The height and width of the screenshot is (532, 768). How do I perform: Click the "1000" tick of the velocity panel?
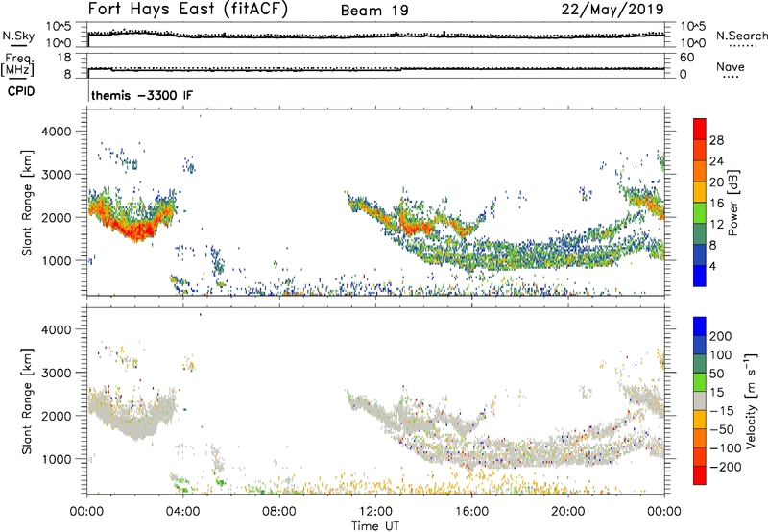click(56, 459)
